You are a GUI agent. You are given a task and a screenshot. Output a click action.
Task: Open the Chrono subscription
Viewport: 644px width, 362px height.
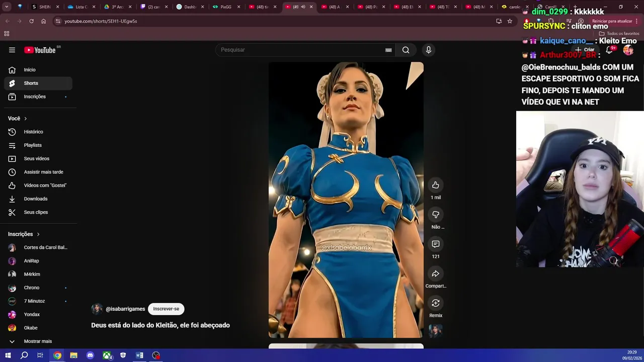pos(38,288)
